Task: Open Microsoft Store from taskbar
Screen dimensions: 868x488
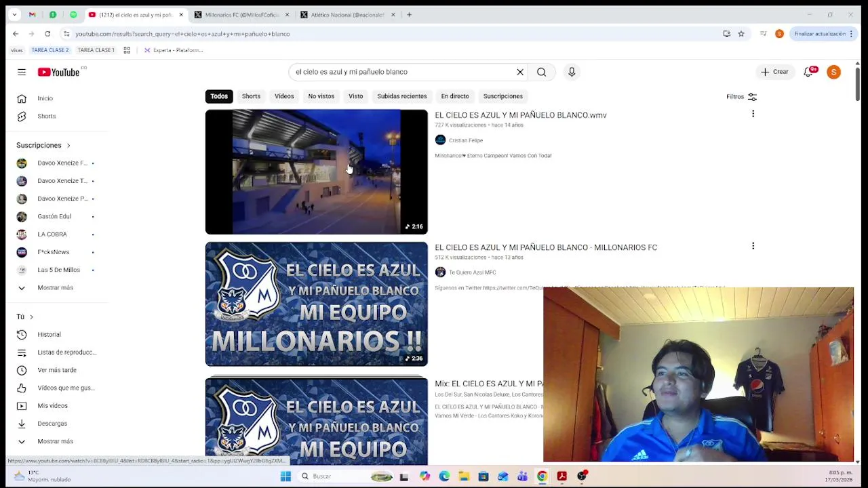Action: 484,476
